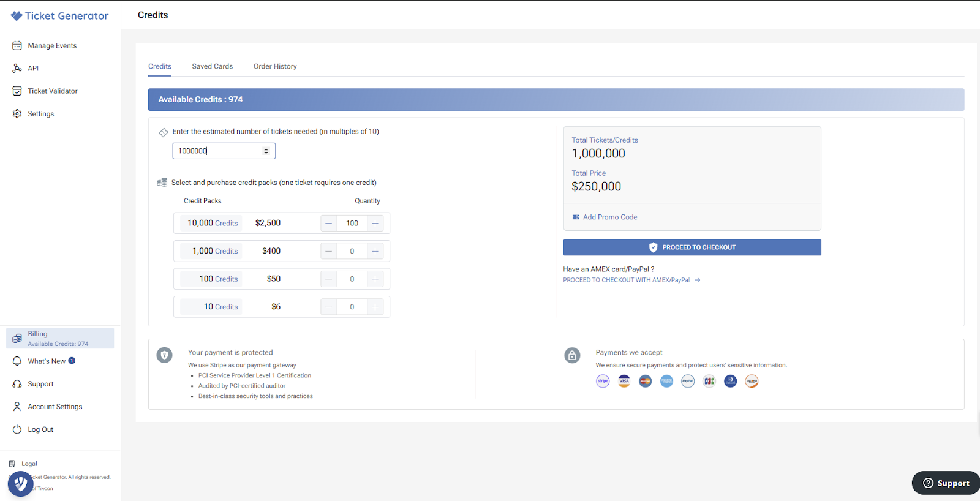Screen dimensions: 980x501
Task: Click the Log Out power icon
Action: coord(17,429)
